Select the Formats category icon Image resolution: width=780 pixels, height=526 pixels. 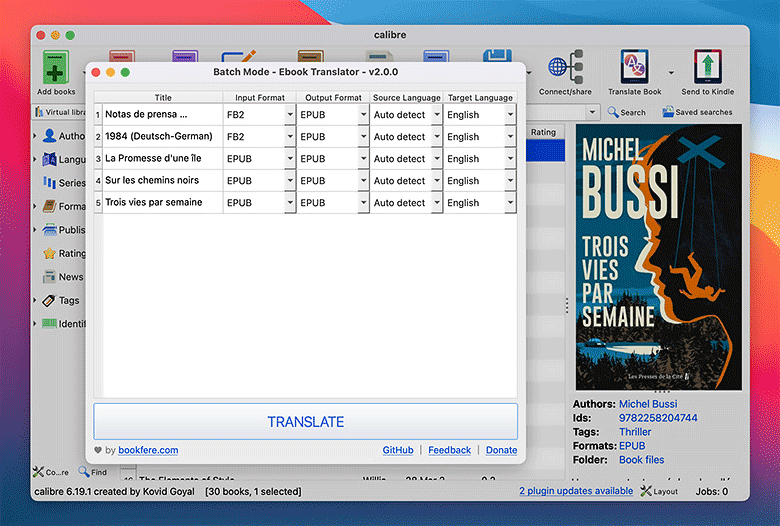(49, 206)
